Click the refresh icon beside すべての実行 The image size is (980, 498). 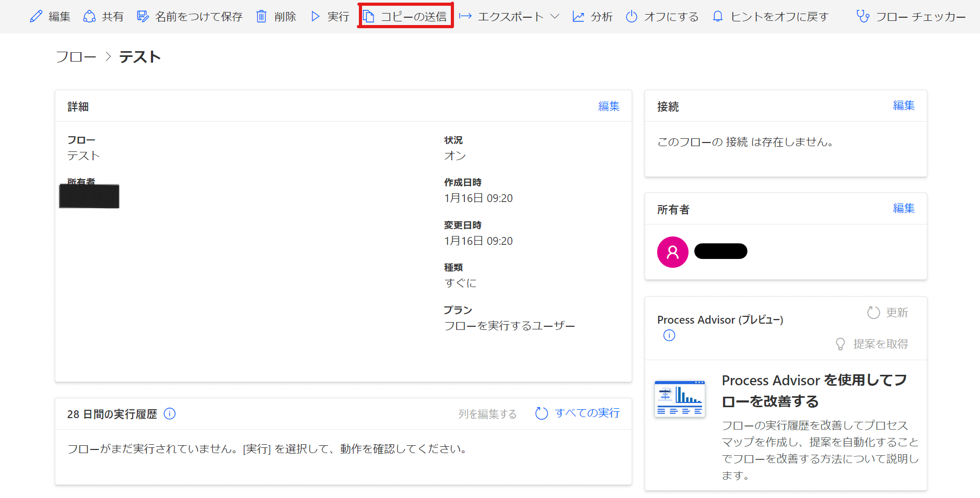point(542,413)
